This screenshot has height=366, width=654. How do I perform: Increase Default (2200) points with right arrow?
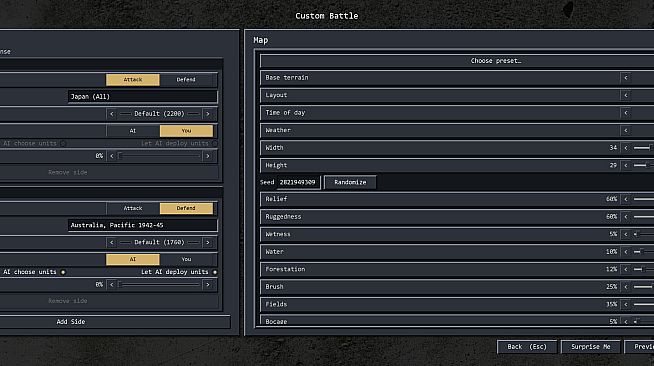208,114
